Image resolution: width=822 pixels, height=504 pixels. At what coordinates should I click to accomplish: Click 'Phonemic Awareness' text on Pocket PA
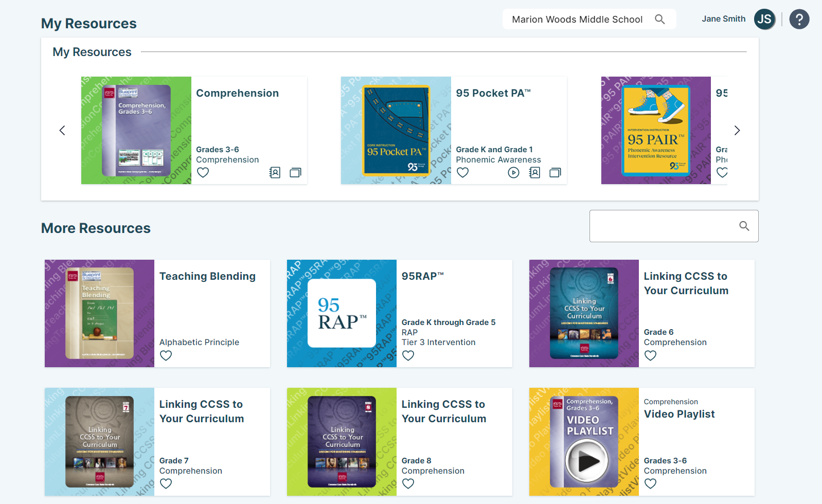pos(498,160)
